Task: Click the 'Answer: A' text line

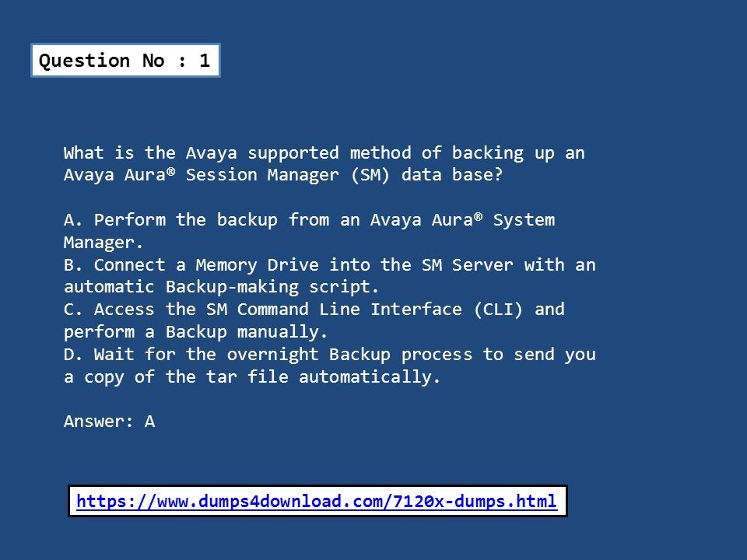Action: pyautogui.click(x=109, y=422)
